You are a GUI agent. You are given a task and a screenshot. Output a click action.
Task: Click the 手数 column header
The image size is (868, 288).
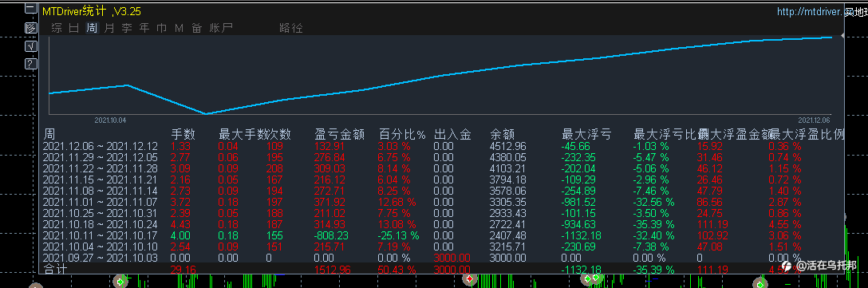click(x=183, y=134)
